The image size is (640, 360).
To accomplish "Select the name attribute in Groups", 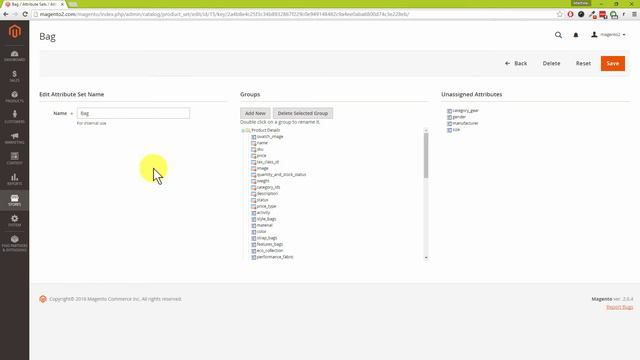I will [262, 143].
